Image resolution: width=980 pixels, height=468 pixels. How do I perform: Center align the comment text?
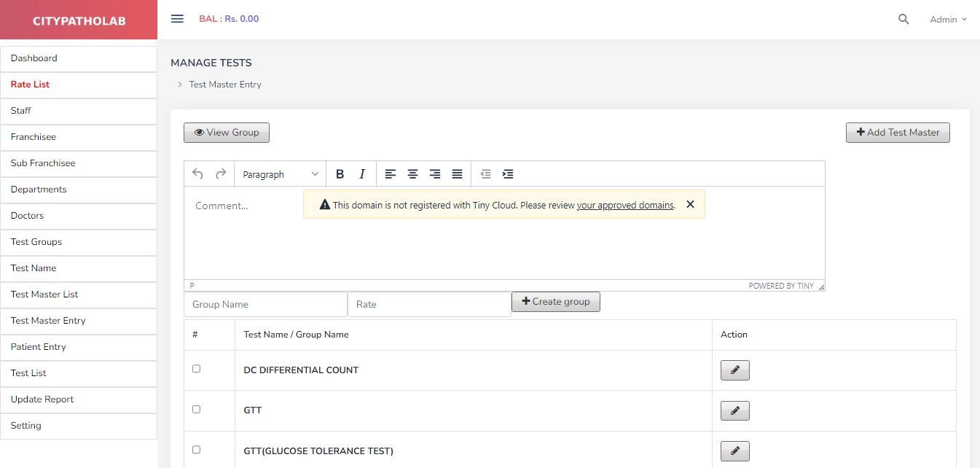pyautogui.click(x=412, y=174)
